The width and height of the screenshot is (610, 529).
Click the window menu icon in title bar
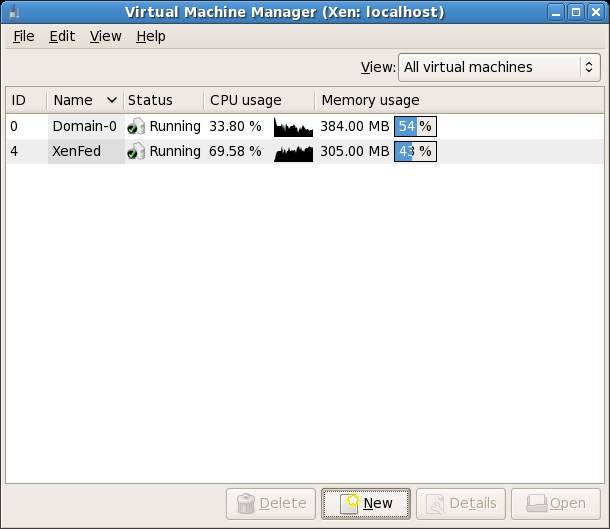[x=12, y=12]
